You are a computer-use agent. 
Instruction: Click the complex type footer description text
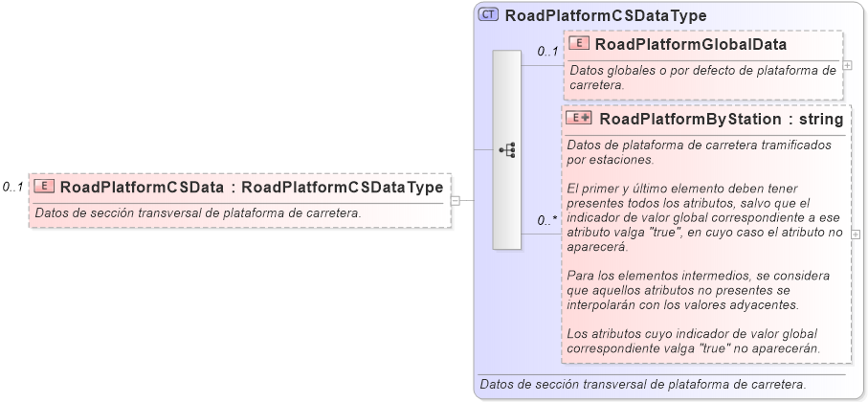click(x=642, y=384)
